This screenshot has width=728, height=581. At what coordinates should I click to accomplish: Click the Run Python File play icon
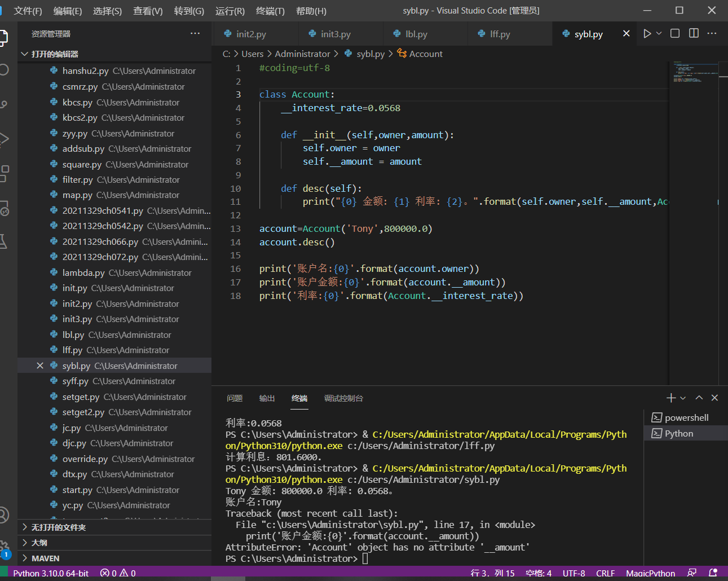pos(647,34)
